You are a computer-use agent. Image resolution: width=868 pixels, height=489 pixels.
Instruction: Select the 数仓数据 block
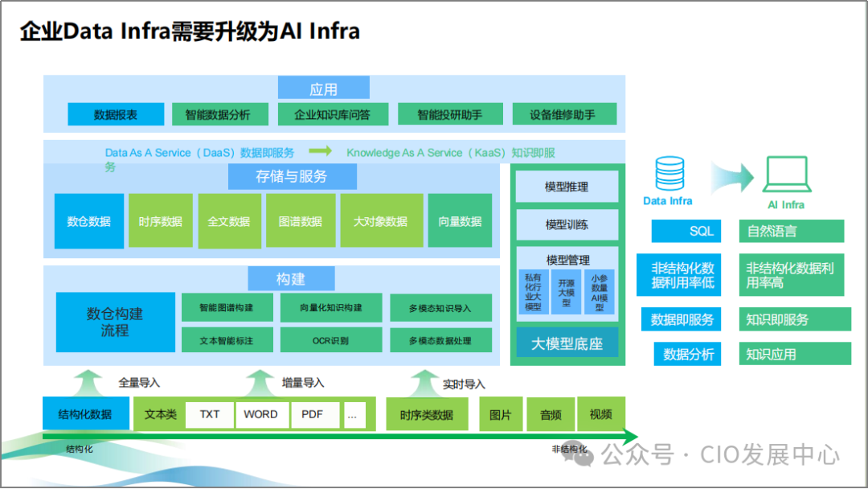click(x=89, y=221)
